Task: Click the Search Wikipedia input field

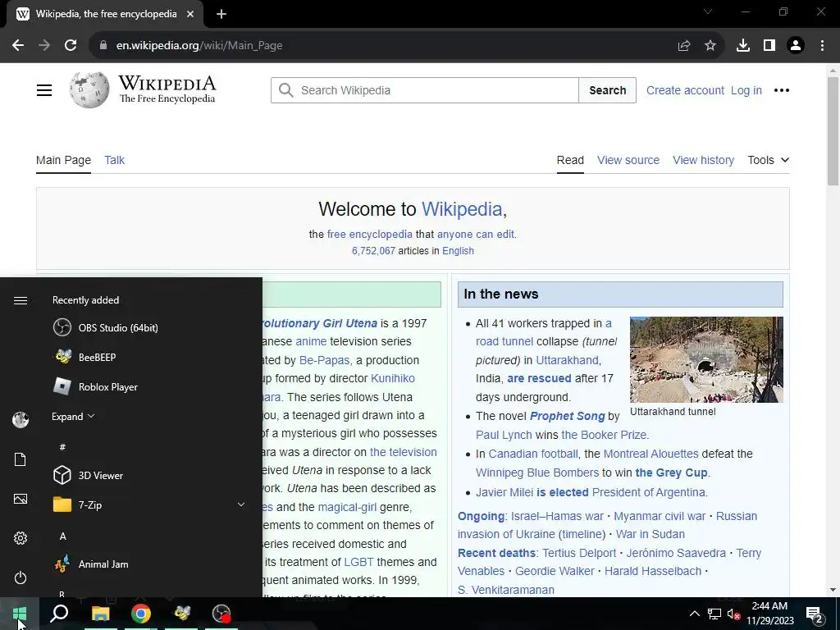Action: coord(424,90)
